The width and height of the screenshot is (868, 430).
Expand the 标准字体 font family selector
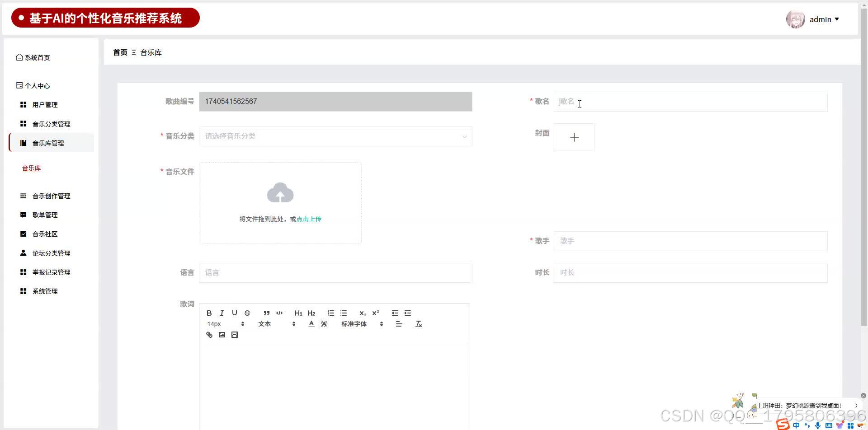coord(362,323)
